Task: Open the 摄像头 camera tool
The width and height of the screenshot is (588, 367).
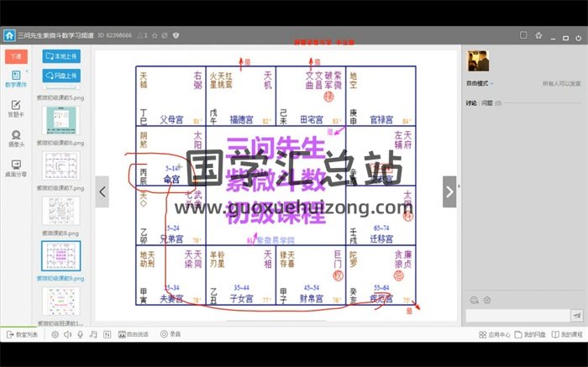Action: (x=16, y=139)
